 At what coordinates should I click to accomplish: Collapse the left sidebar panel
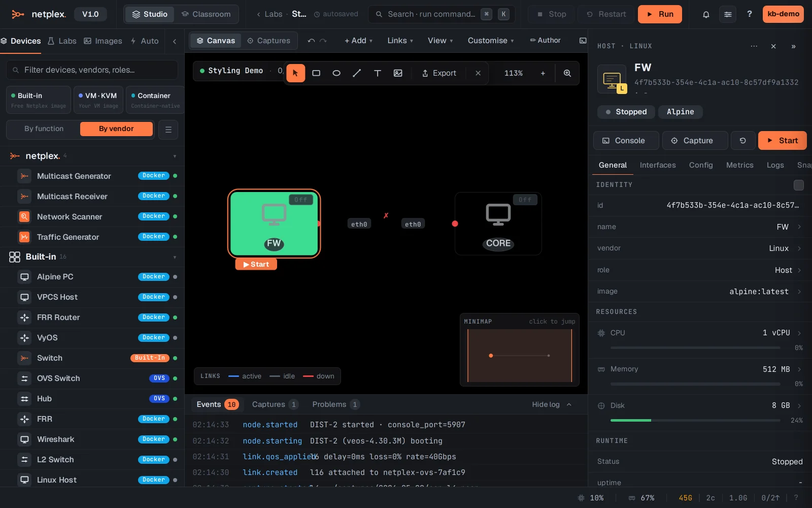[x=175, y=41]
